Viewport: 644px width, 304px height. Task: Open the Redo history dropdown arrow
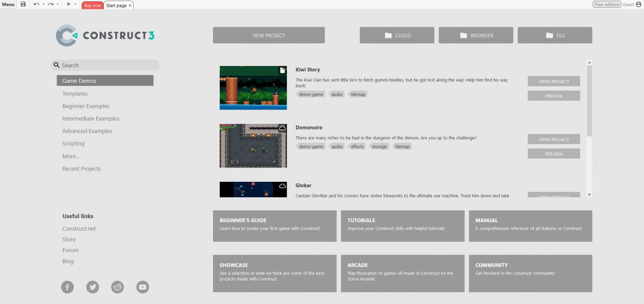(57, 4)
